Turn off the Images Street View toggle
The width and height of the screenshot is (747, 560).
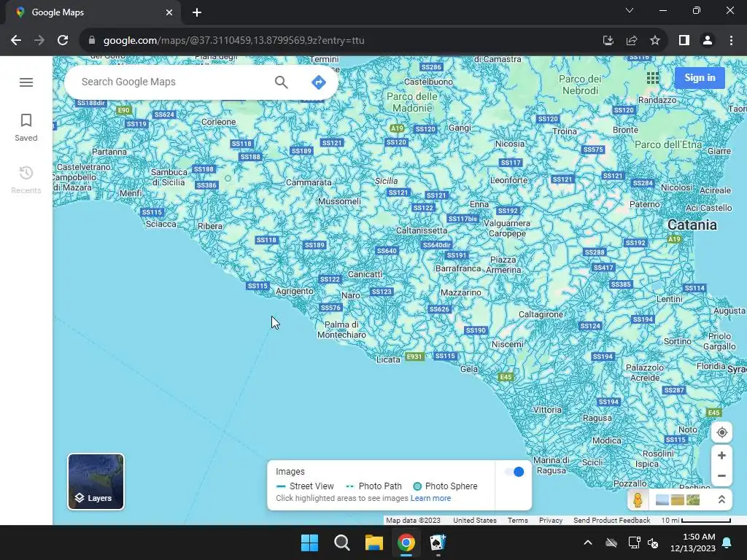[514, 472]
